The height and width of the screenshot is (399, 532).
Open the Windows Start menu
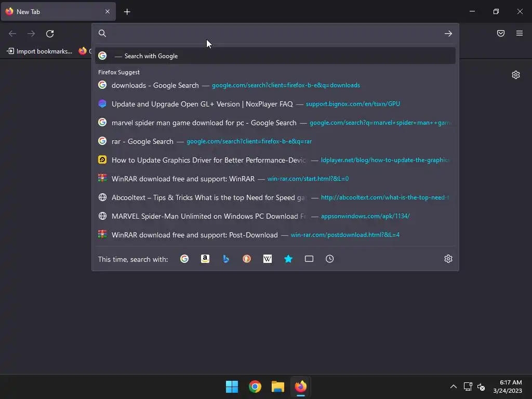point(232,387)
